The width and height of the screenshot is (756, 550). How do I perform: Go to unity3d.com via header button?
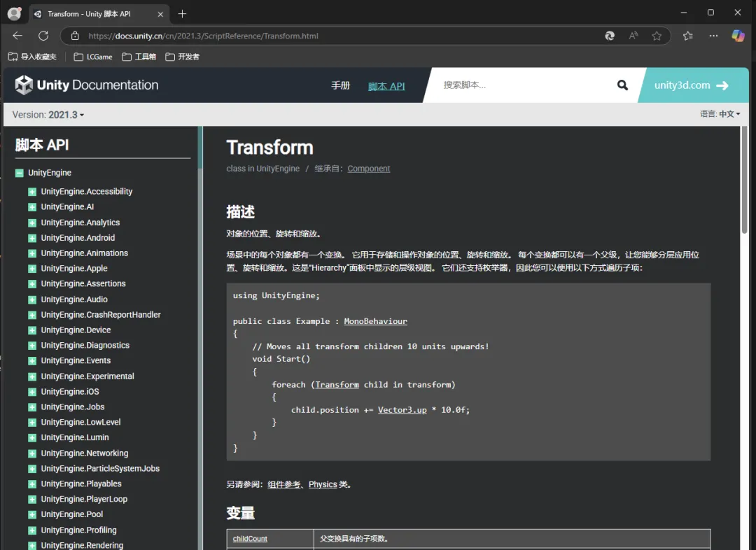692,85
